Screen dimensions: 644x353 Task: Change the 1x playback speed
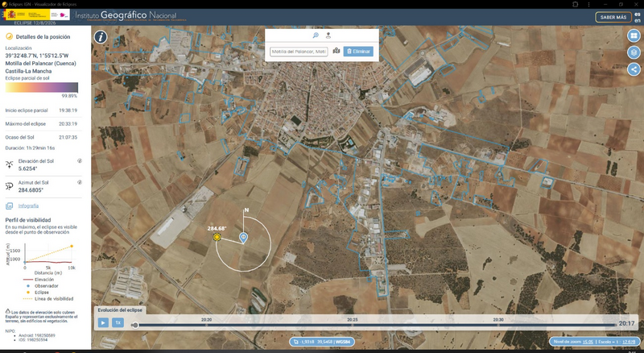coord(118,322)
